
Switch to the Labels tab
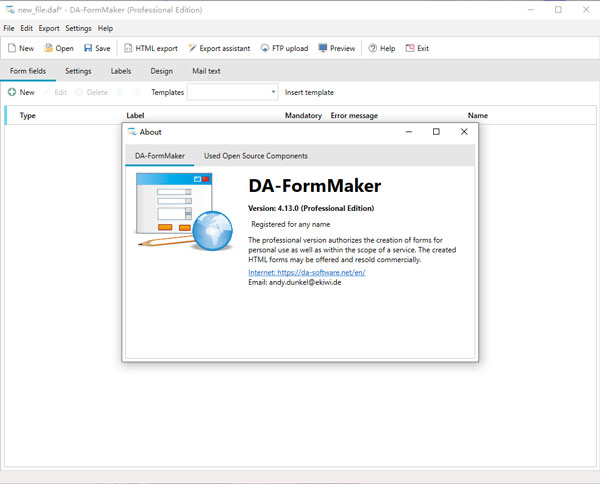tap(121, 71)
